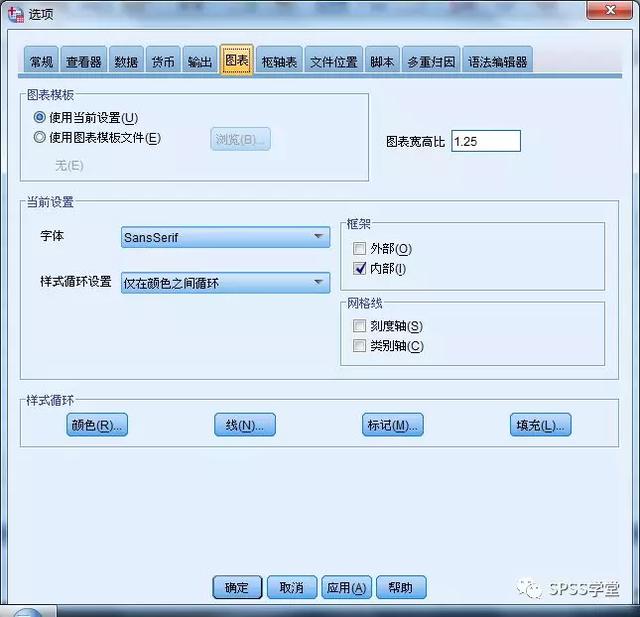640x617 pixels.
Task: Open the 字体 SansSerif dropdown
Action: click(225, 237)
